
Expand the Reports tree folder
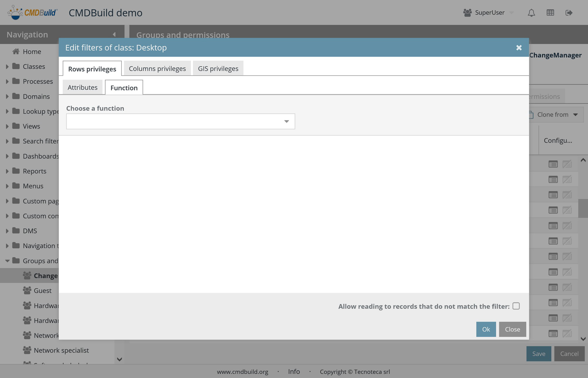[x=7, y=171]
